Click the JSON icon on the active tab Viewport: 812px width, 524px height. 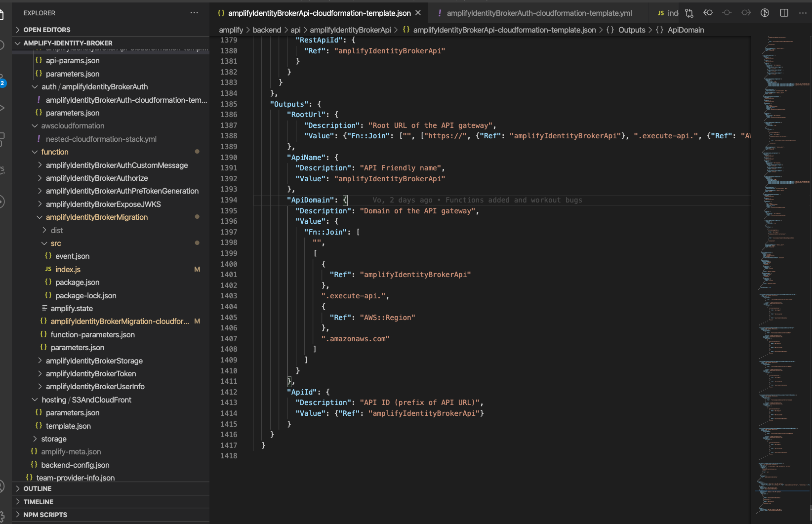click(x=221, y=13)
